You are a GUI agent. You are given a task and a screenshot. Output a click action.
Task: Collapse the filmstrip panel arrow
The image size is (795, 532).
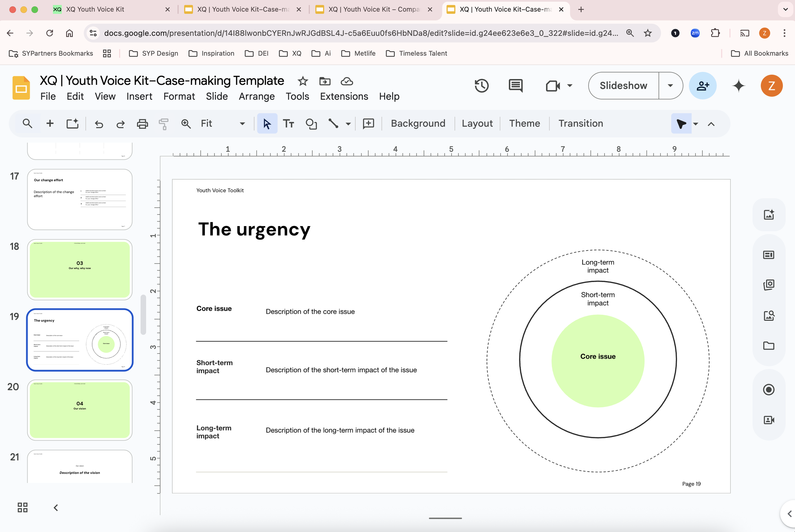pyautogui.click(x=56, y=507)
